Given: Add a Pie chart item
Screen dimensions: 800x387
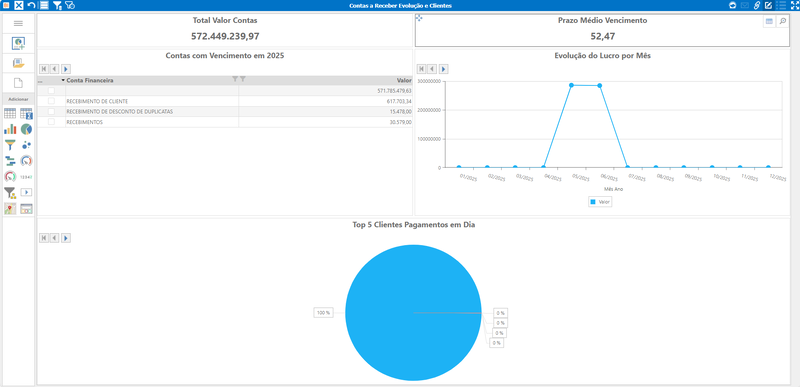Looking at the screenshot, I should (x=27, y=129).
